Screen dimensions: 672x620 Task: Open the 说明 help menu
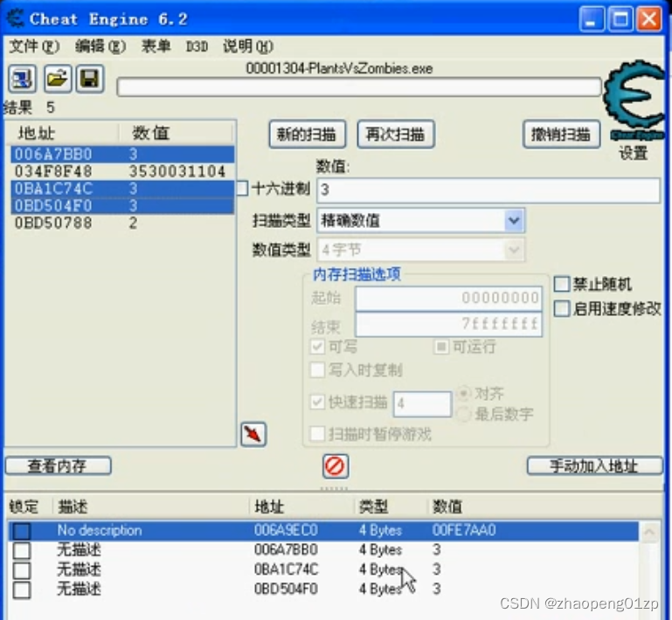[247, 46]
